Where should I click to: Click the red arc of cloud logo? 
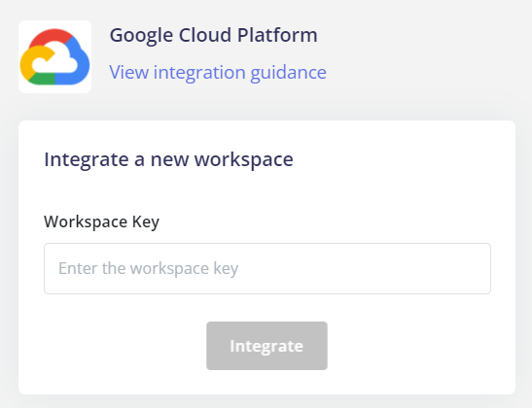click(52, 37)
